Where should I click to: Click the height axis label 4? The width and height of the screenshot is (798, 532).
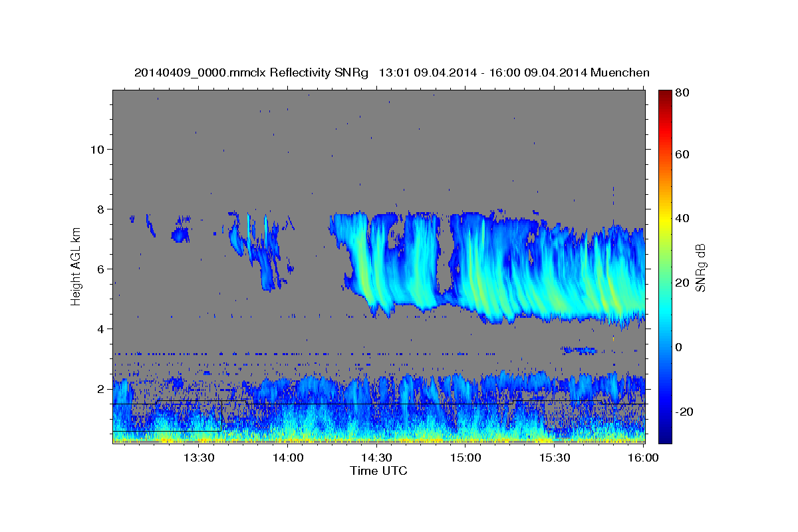[101, 329]
